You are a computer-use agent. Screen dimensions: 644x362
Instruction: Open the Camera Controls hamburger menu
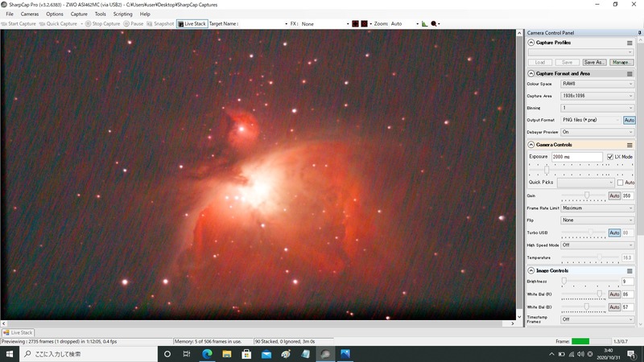click(x=630, y=145)
